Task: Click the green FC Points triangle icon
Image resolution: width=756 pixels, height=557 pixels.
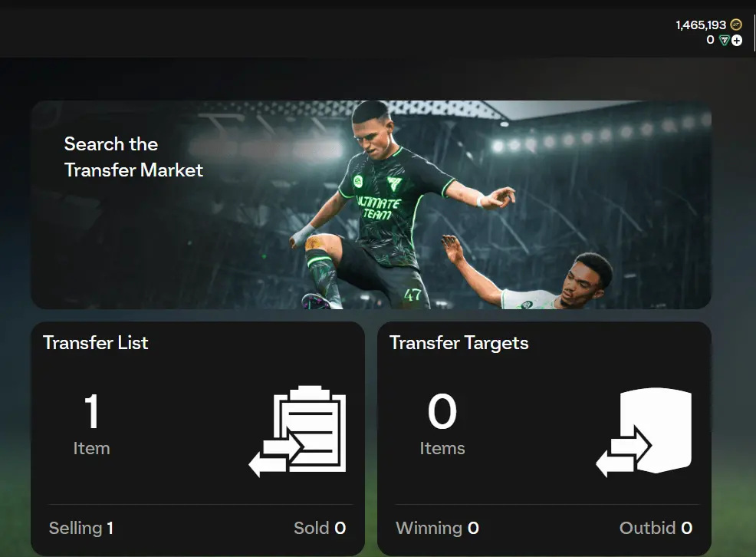Action: (724, 41)
